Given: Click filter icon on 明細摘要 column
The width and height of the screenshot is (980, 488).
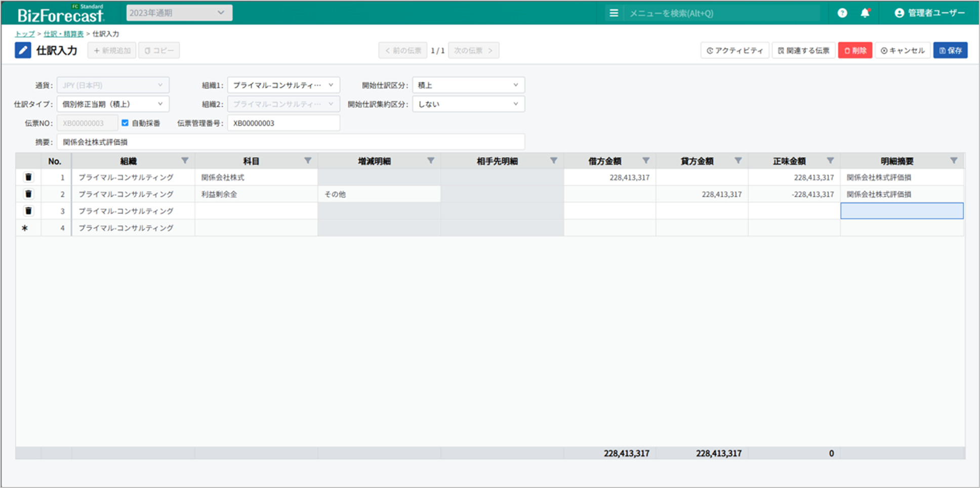Looking at the screenshot, I should coord(953,161).
